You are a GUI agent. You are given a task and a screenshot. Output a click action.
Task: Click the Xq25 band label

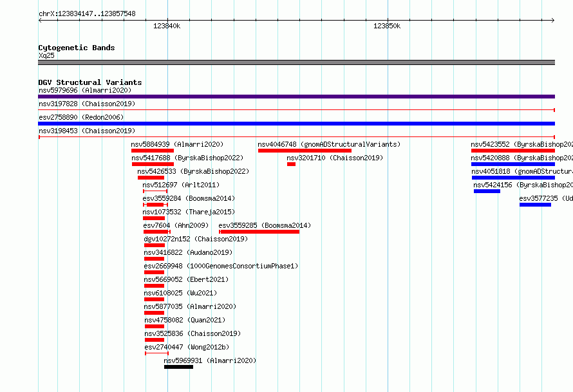[46, 55]
